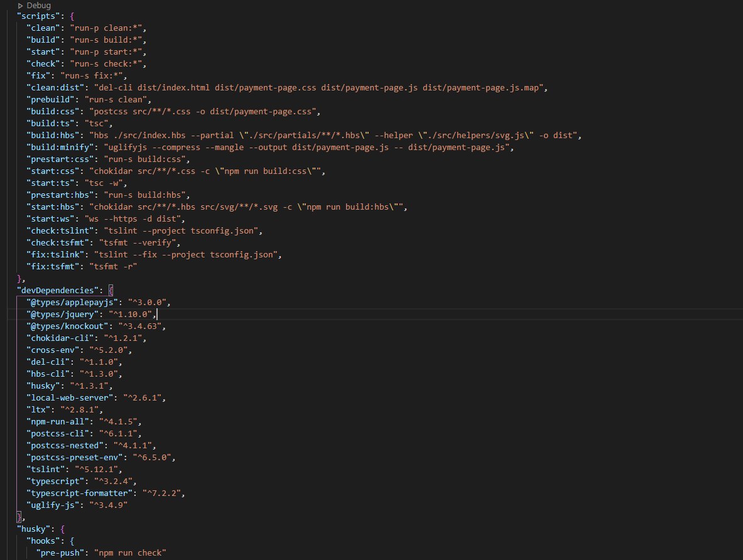Click the "start" script key

43,51
